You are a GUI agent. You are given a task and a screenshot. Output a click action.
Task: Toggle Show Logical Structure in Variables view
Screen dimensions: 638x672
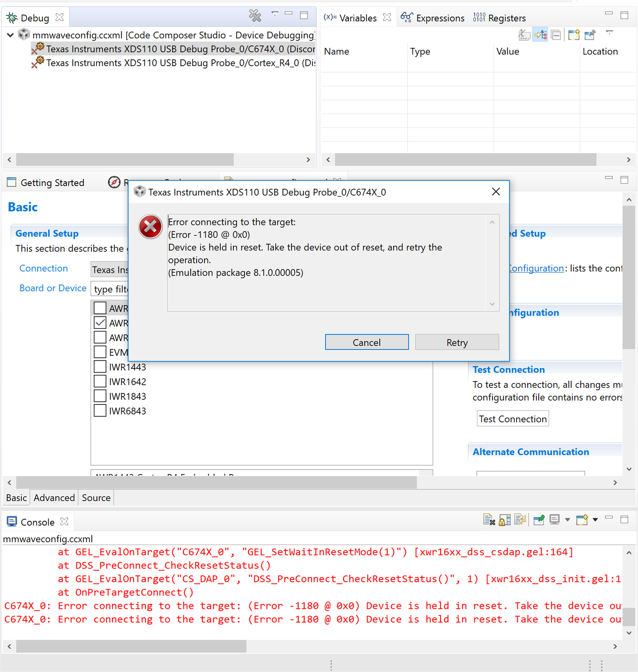(540, 35)
